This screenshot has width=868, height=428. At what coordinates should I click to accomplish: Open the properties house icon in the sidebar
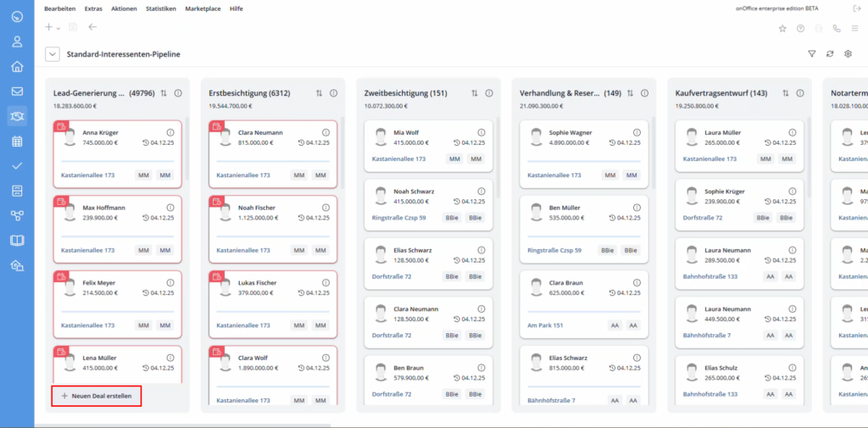[x=17, y=66]
